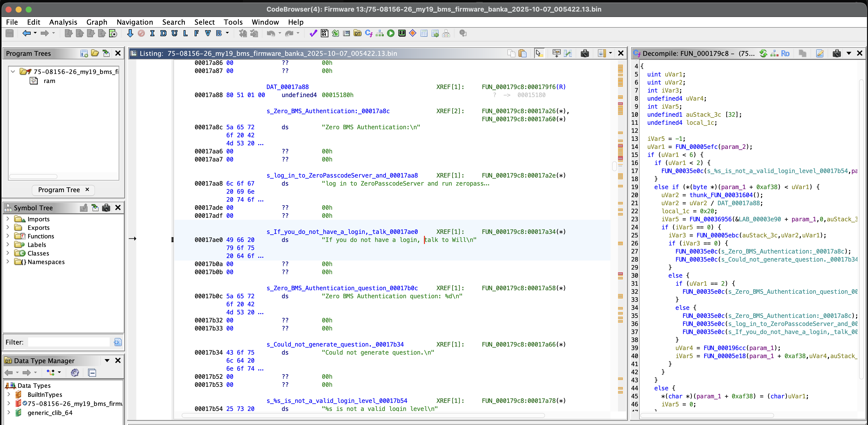The height and width of the screenshot is (425, 868).
Task: Open the Analysis menu
Action: coord(63,22)
